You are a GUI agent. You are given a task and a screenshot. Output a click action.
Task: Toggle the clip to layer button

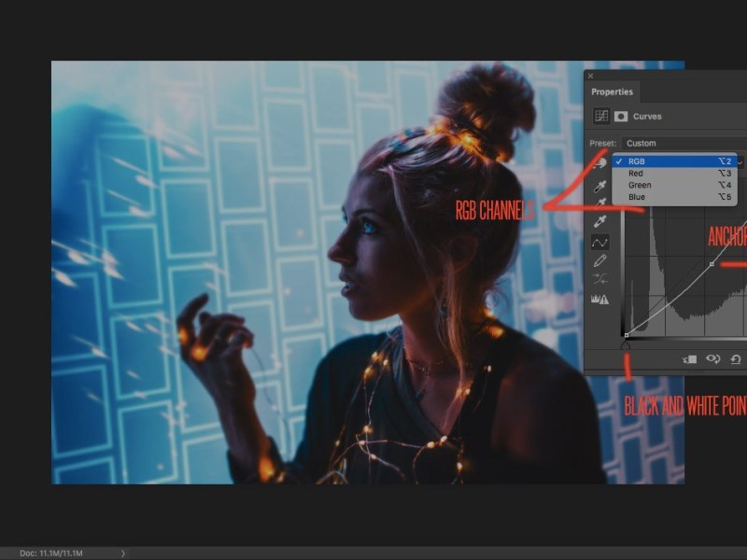(690, 359)
